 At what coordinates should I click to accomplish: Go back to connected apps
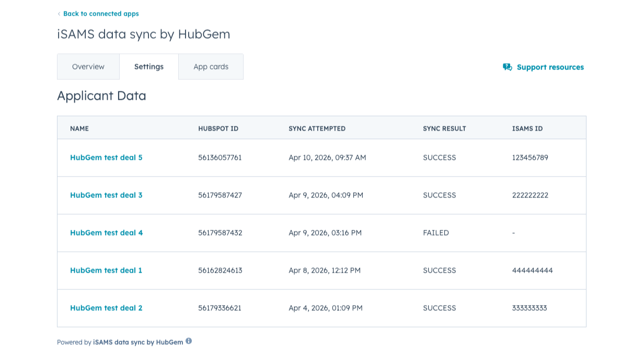[x=101, y=14]
